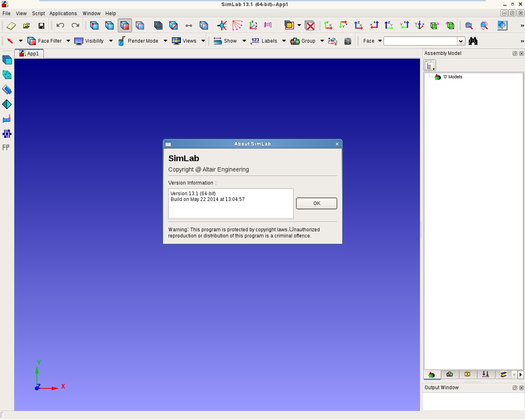Click the Render Mode toolbar button
The image size is (525, 420).
(138, 41)
